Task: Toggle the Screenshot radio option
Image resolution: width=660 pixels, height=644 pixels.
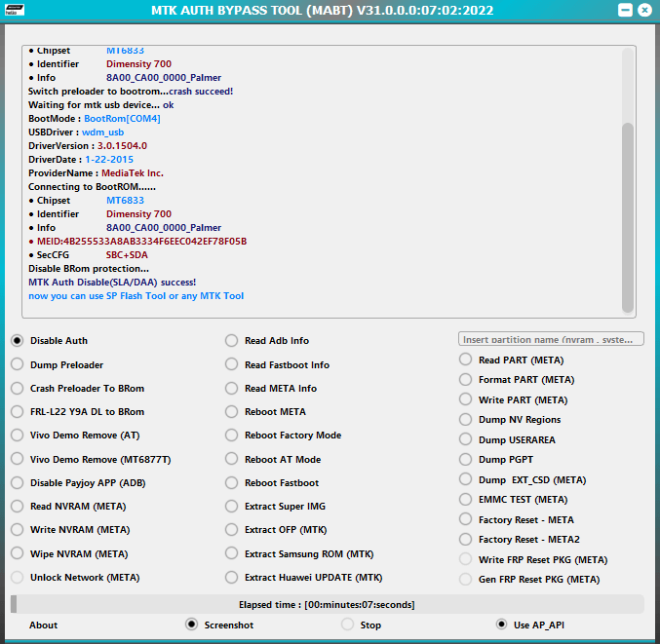Action: (x=192, y=625)
